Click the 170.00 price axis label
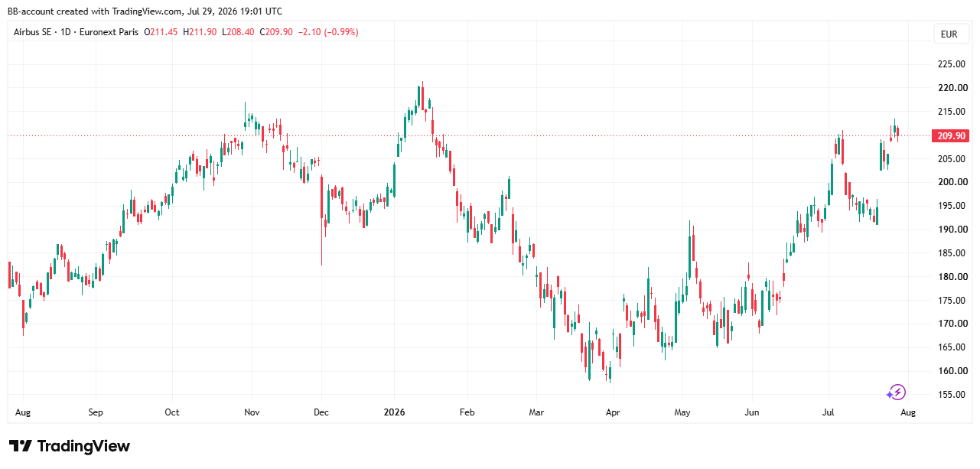Screen dimensions: 980x469 (952, 324)
